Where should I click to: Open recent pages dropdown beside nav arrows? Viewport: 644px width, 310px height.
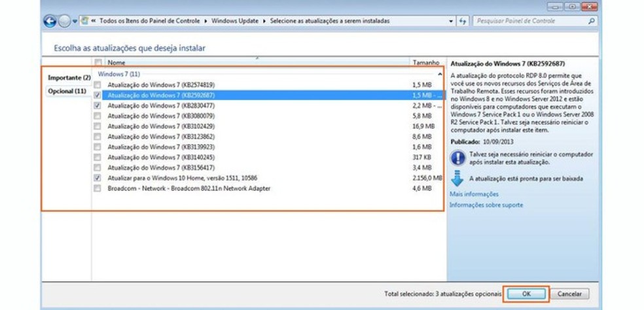(75, 22)
